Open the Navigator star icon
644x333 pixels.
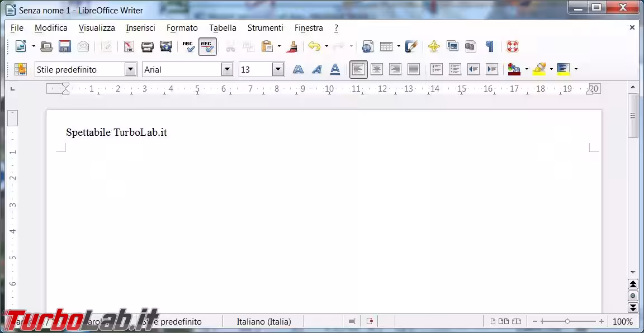pos(434,47)
